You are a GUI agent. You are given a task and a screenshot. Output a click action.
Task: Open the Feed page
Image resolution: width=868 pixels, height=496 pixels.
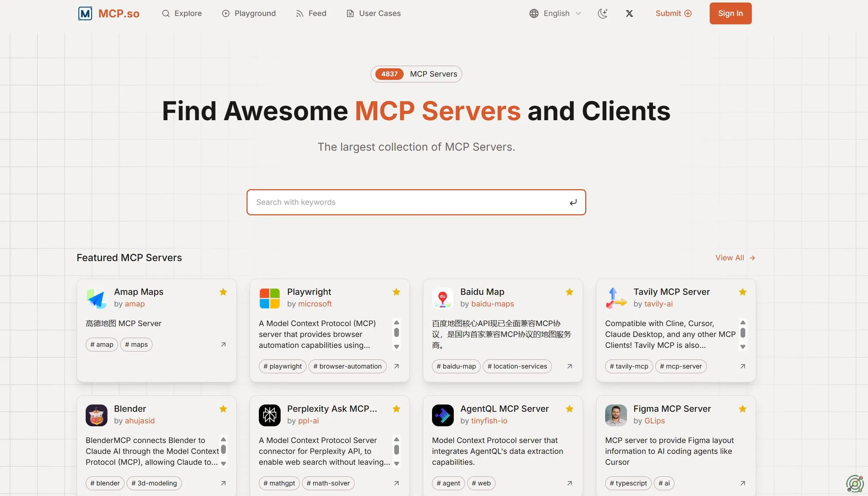tap(311, 13)
